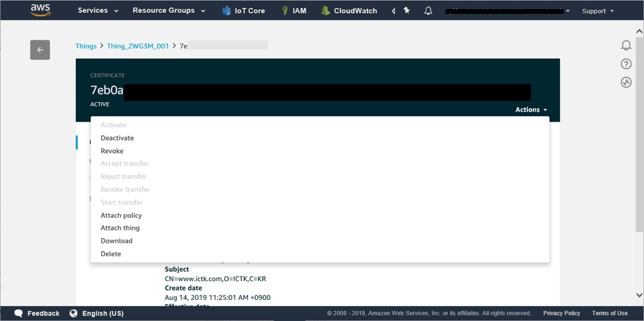Expand the Resource Groups dropdown

tap(169, 11)
